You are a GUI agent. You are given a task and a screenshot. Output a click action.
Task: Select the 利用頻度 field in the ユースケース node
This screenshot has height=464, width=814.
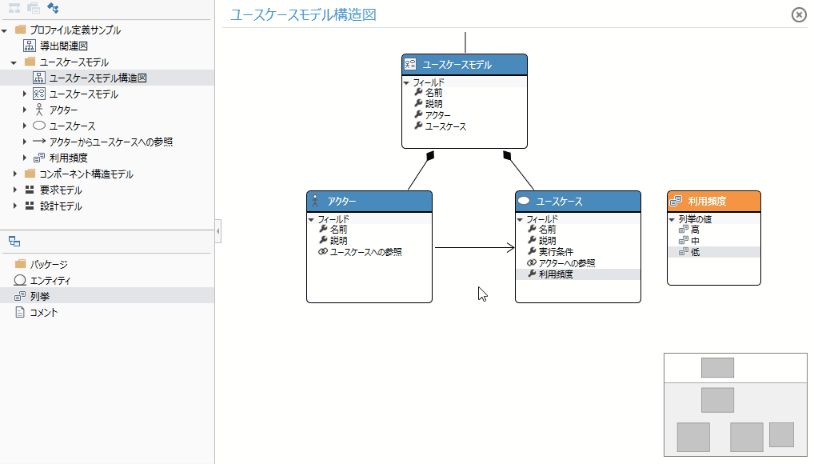pyautogui.click(x=554, y=274)
